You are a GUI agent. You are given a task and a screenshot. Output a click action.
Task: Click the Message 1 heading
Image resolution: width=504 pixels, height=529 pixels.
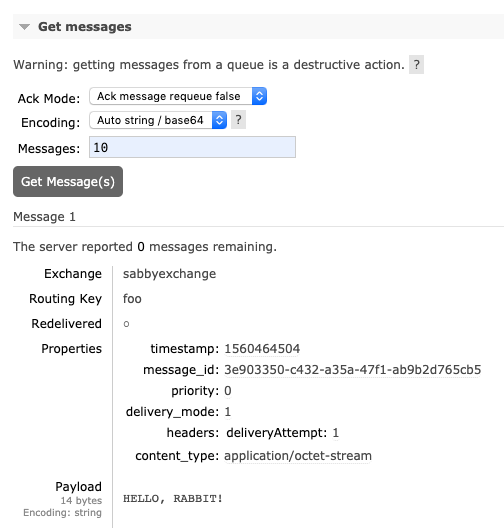tap(44, 217)
